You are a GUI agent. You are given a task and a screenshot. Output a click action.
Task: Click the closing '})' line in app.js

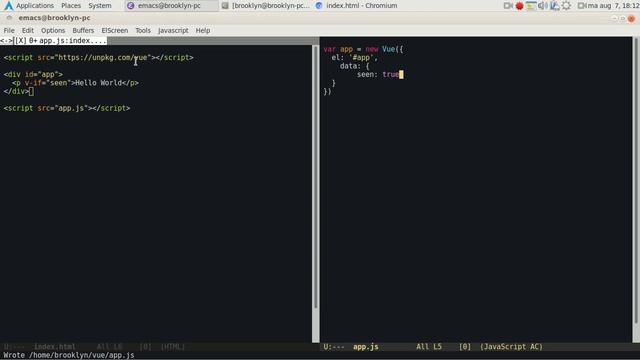[327, 91]
